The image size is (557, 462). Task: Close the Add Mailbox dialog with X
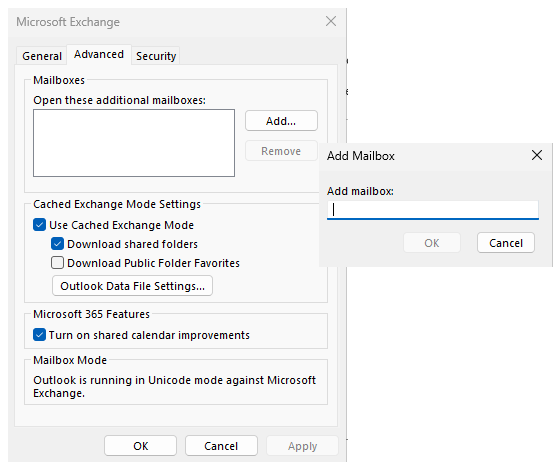[536, 155]
